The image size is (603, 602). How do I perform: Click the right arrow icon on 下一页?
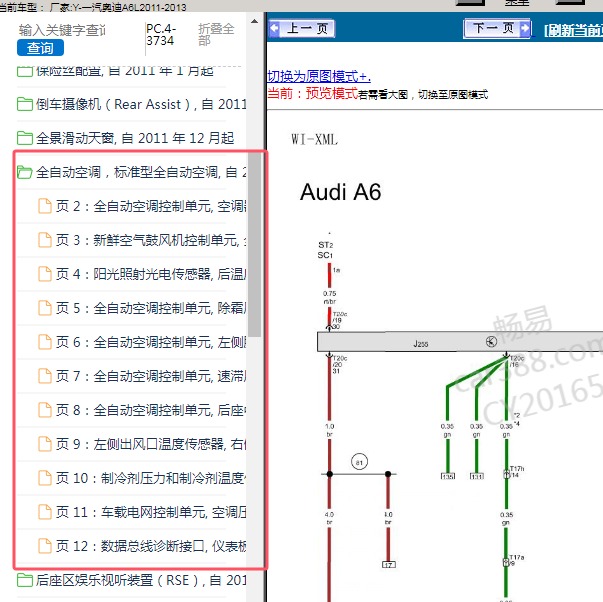click(x=525, y=28)
